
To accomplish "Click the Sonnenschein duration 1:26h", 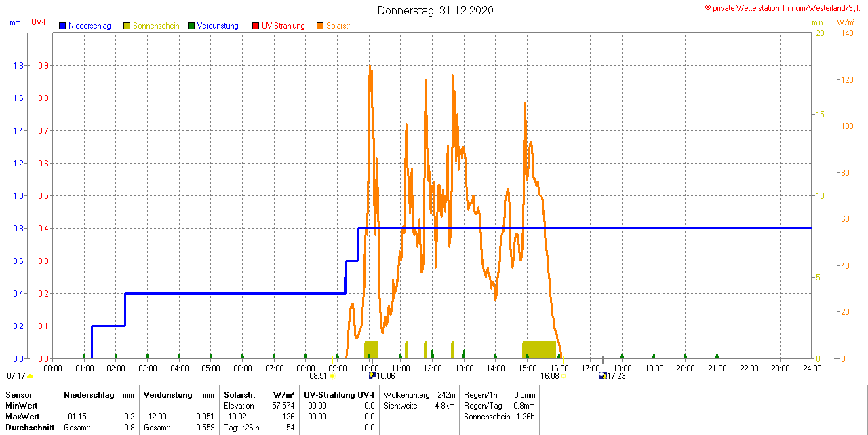I will click(x=526, y=417).
